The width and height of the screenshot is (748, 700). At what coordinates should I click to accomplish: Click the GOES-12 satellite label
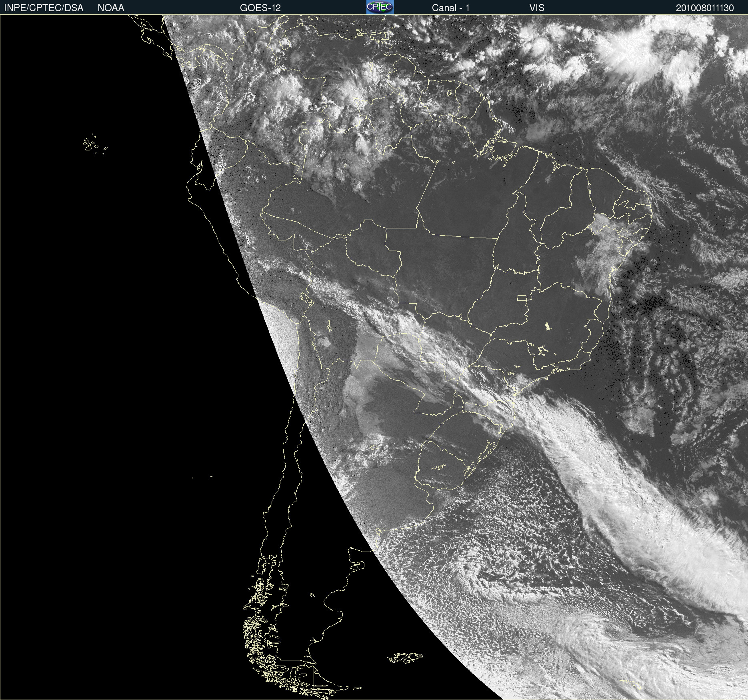pos(260,8)
